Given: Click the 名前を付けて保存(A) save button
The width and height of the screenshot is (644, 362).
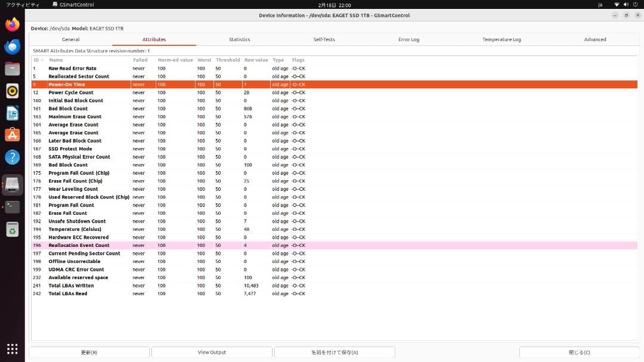Looking at the screenshot, I should 335,352.
